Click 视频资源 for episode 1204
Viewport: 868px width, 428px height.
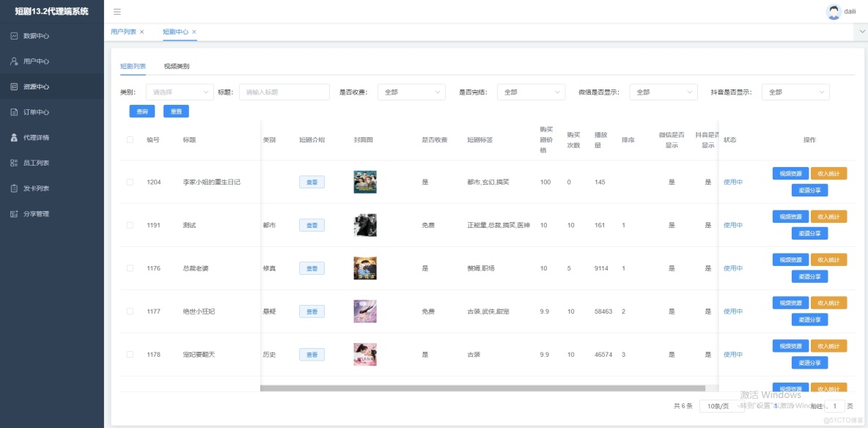pos(789,173)
